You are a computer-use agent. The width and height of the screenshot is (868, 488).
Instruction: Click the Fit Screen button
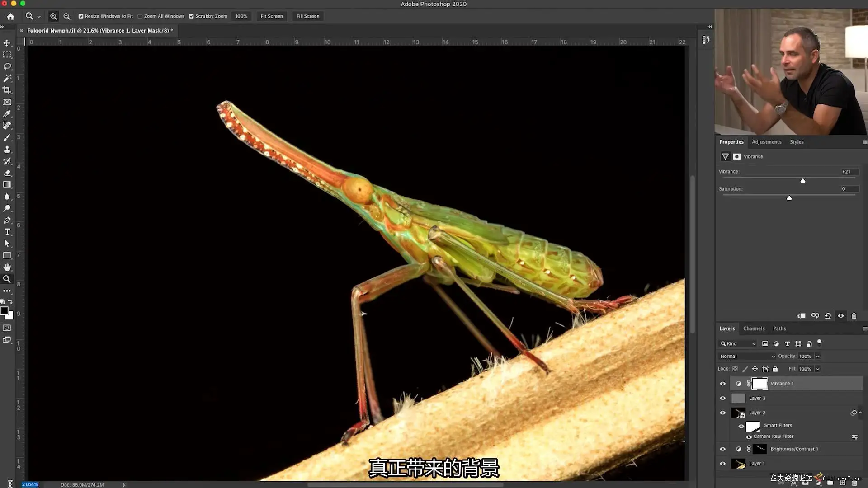tap(272, 16)
